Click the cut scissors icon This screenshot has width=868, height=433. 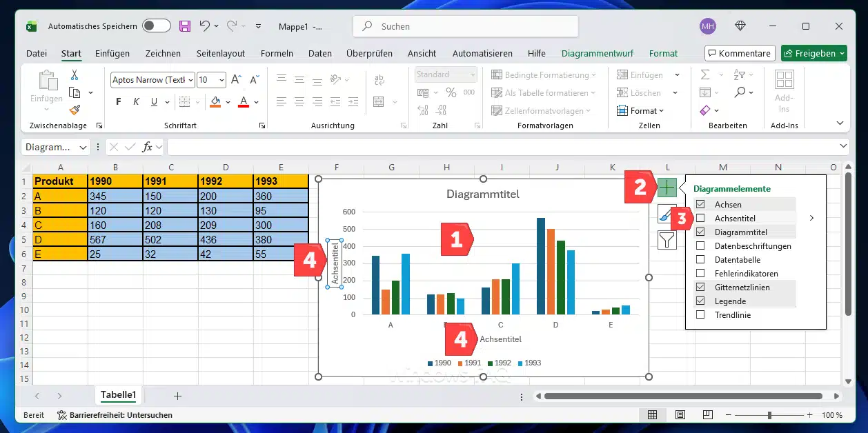75,74
